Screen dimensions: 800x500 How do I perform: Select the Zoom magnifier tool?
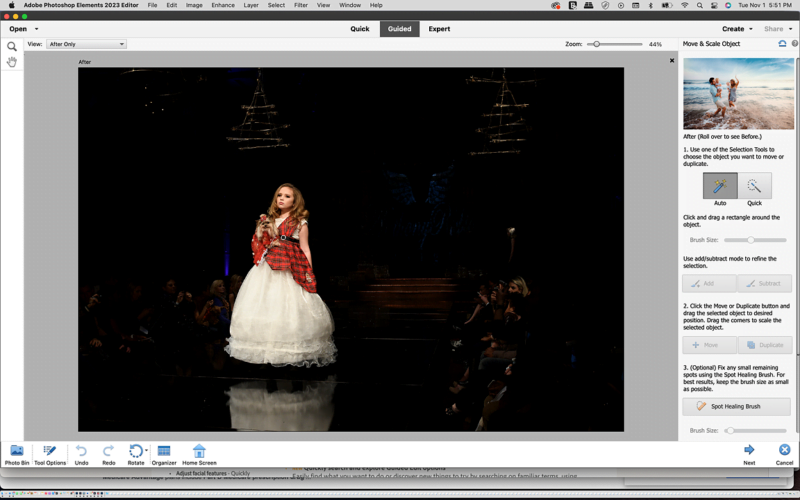click(x=12, y=46)
